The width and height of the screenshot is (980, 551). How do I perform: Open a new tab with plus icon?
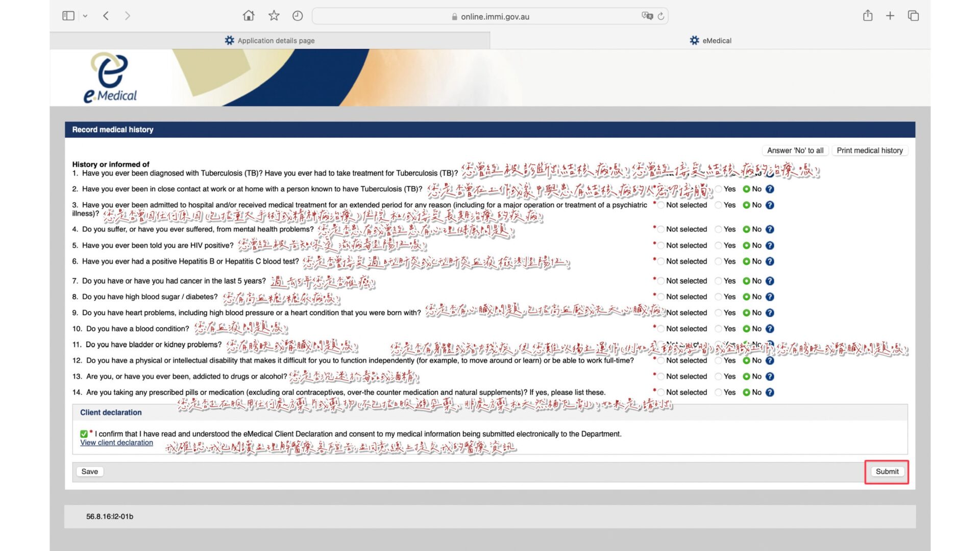click(x=890, y=16)
